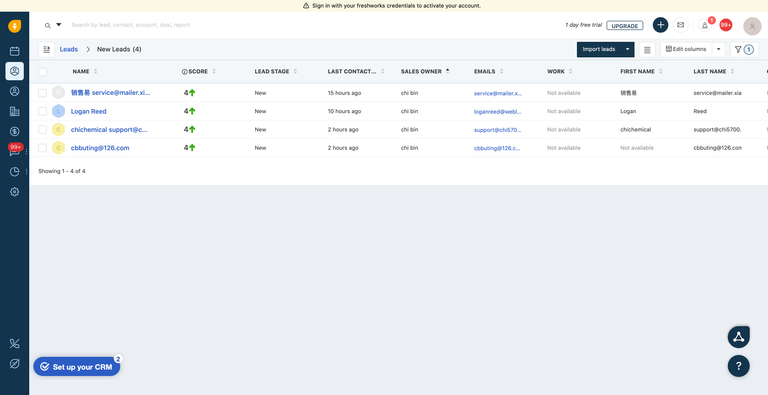
Task: Open the Freshsales logo home
Action: click(15, 26)
